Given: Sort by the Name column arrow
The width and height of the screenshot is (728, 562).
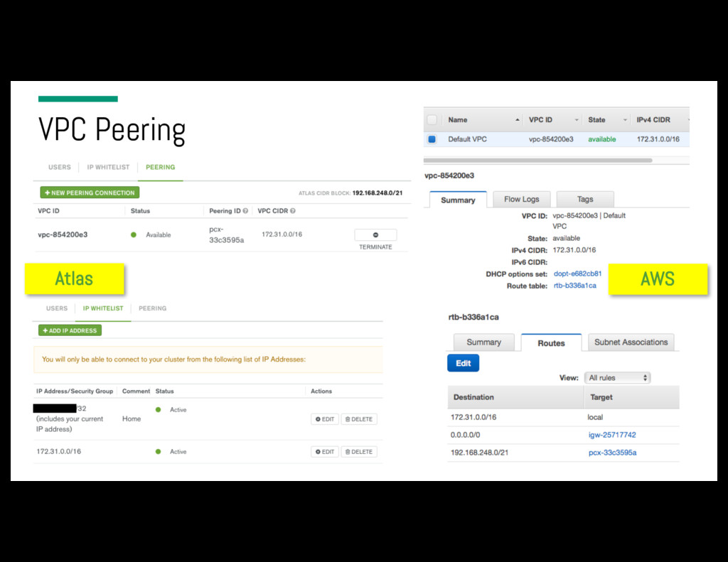Looking at the screenshot, I should click(x=518, y=120).
